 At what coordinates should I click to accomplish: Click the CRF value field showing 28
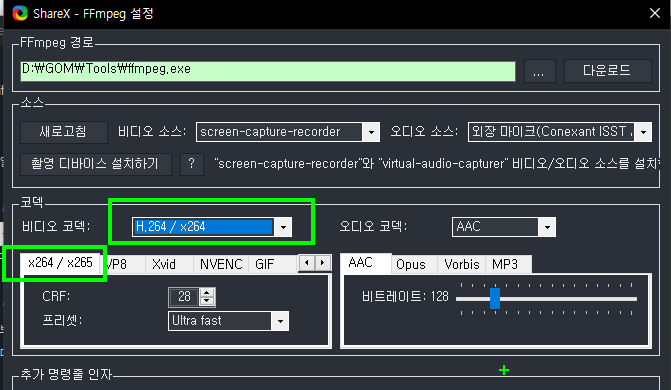(x=184, y=297)
